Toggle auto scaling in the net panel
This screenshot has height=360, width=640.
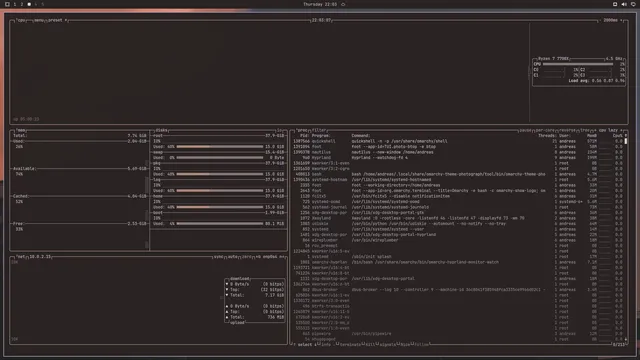[233, 257]
